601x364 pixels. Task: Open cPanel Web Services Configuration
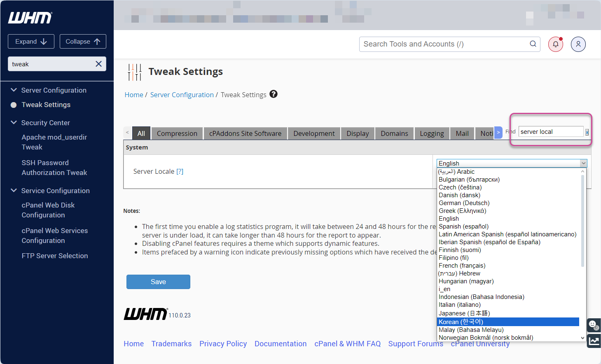(55, 236)
